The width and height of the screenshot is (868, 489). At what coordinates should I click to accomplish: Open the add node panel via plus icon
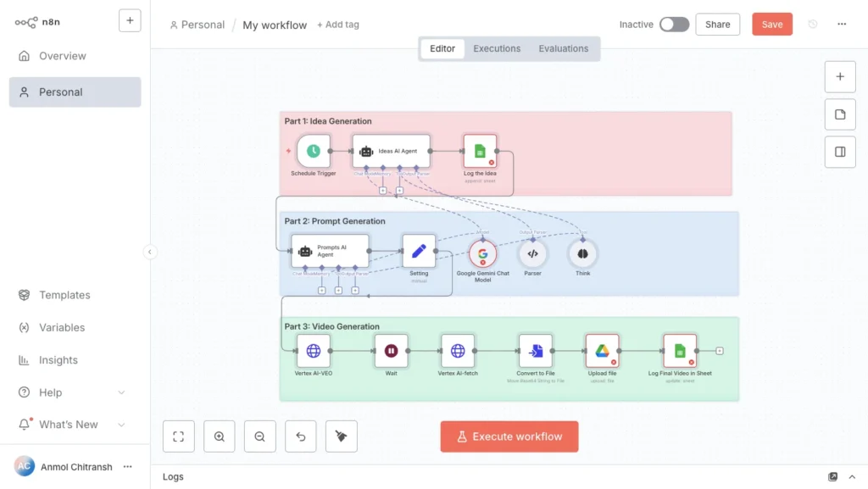[840, 76]
